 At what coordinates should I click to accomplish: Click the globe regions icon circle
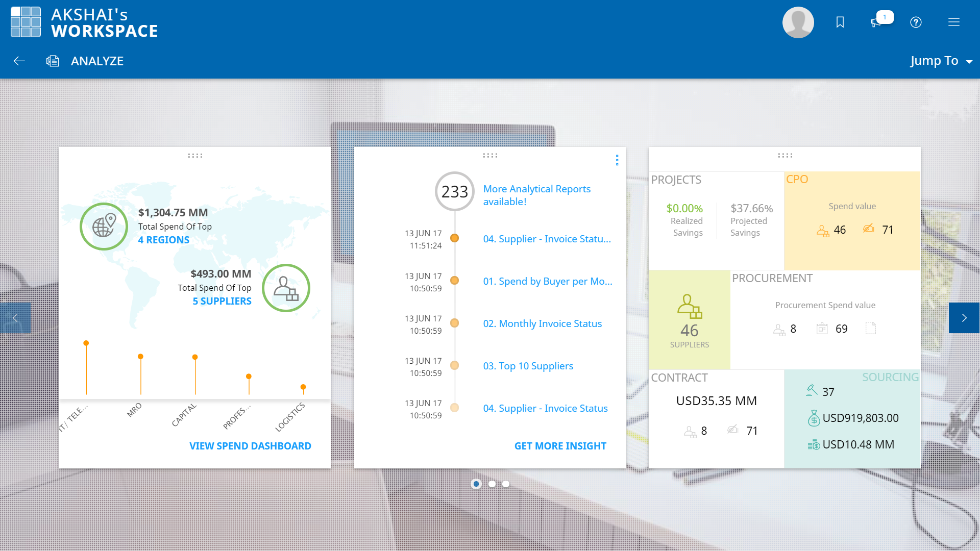click(x=104, y=226)
